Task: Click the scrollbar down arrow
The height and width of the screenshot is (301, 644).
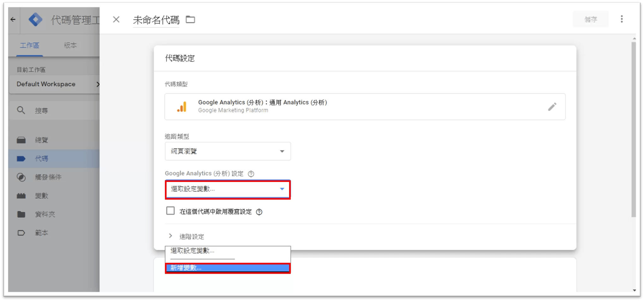Action: pos(634,290)
